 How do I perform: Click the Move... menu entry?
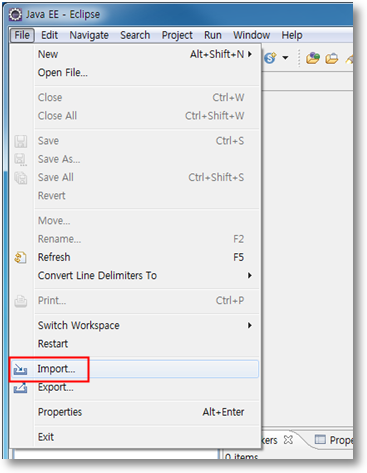pos(135,220)
